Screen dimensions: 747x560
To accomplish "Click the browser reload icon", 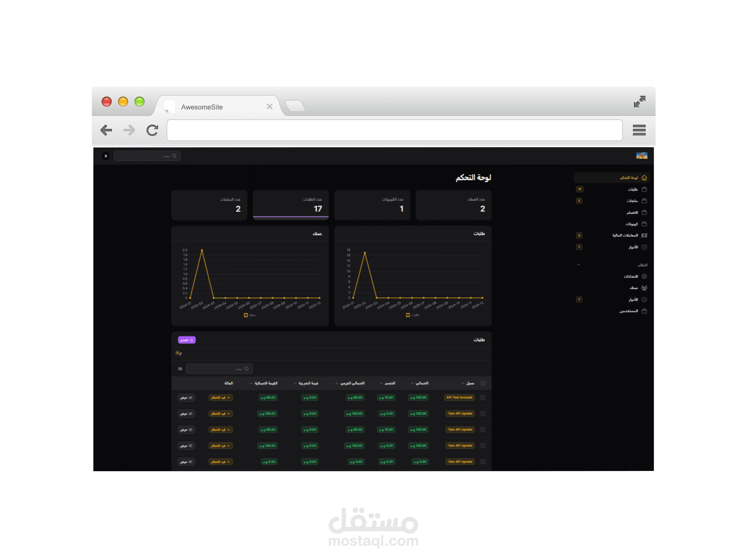I will tap(152, 130).
